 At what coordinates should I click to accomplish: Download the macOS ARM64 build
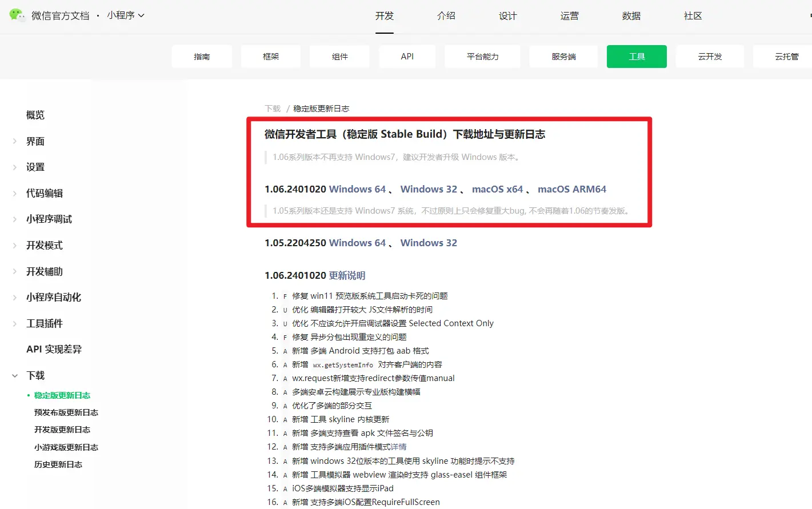(x=572, y=189)
